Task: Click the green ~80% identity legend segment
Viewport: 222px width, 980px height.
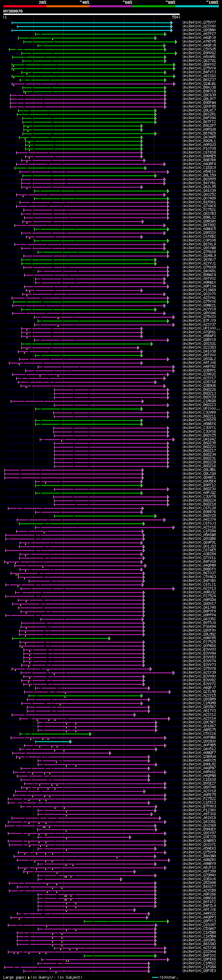Action: coord(154,6)
